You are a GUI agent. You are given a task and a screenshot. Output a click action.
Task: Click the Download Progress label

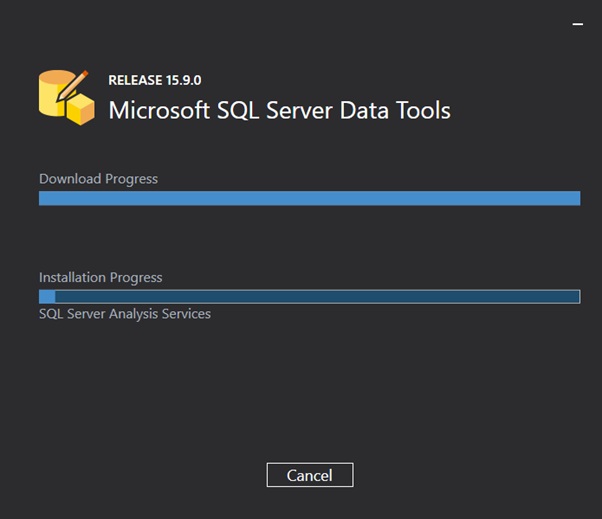pyautogui.click(x=98, y=179)
